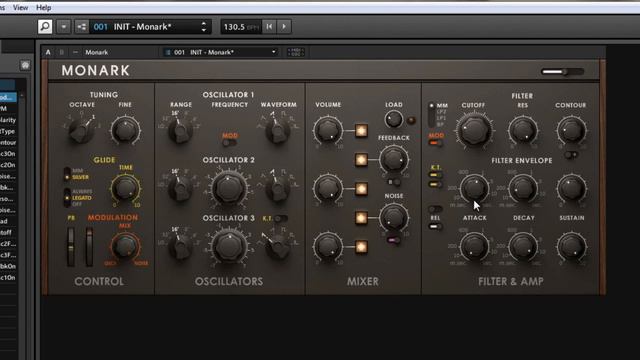Click the Glide Time knob

(125, 188)
